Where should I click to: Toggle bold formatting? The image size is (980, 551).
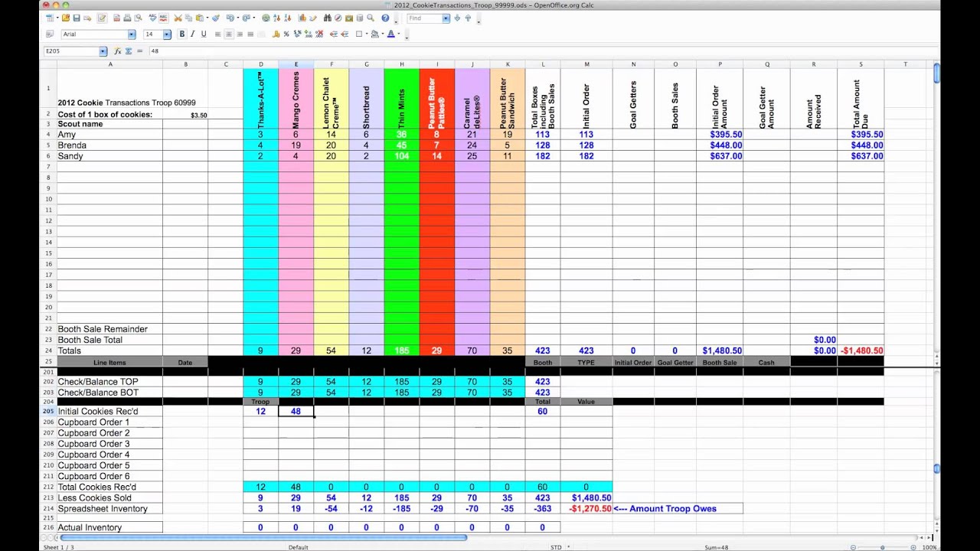182,34
